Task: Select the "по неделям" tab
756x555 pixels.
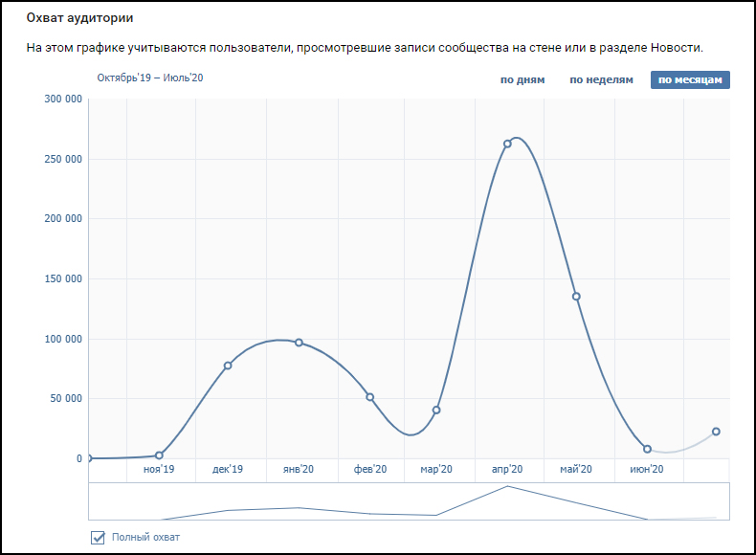Action: (601, 79)
